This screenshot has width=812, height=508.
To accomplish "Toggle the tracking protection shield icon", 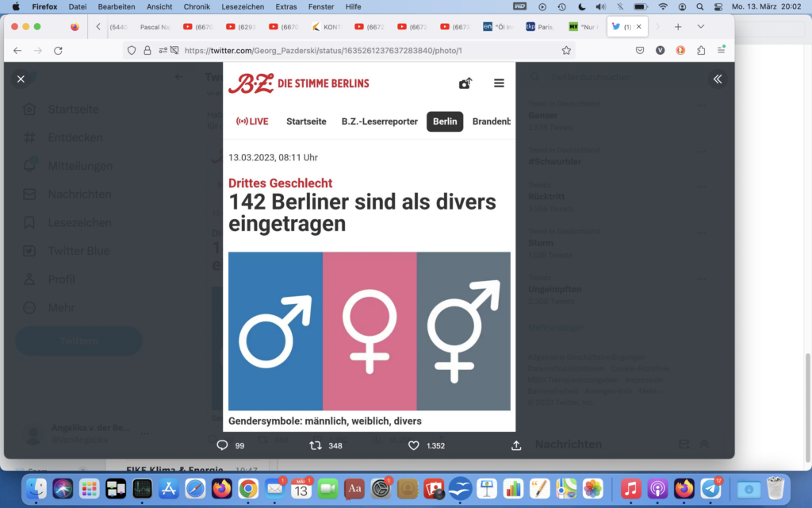I will pyautogui.click(x=132, y=50).
